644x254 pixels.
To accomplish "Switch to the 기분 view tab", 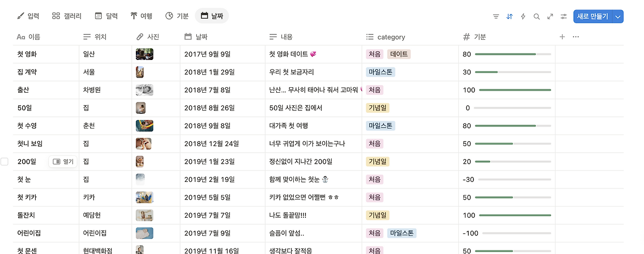I will pos(177,16).
